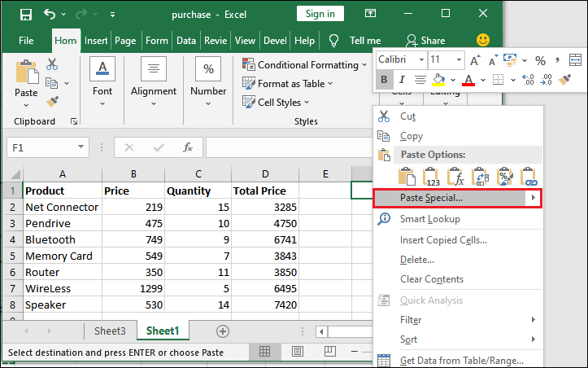Click the Sign in button
The height and width of the screenshot is (368, 588).
pos(320,14)
